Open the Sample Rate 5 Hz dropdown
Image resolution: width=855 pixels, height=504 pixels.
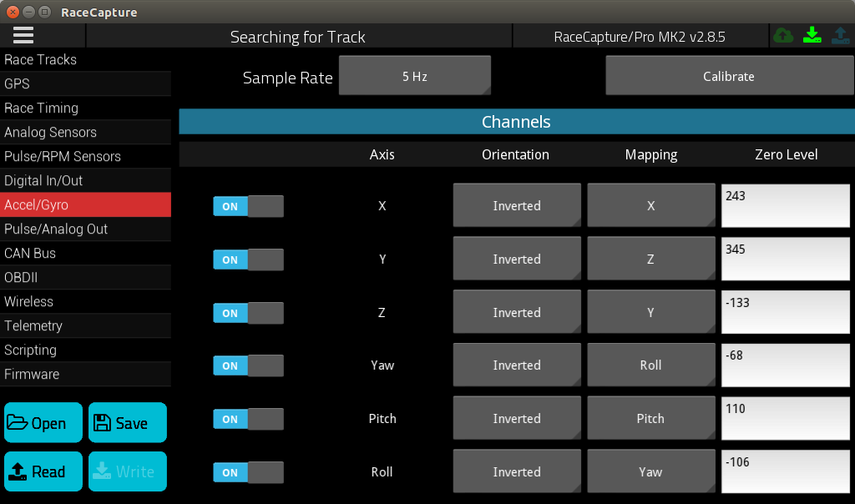coord(414,76)
